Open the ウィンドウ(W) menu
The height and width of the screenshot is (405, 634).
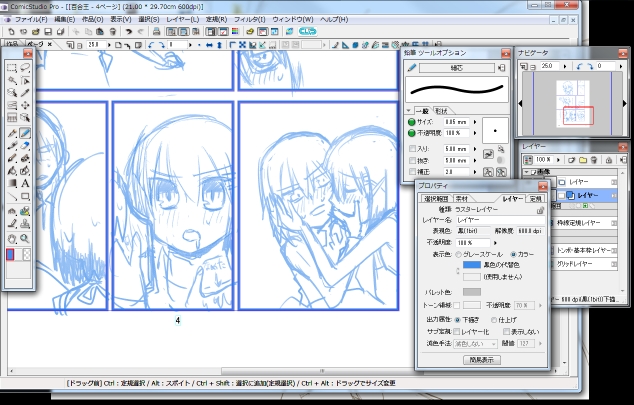click(x=292, y=19)
